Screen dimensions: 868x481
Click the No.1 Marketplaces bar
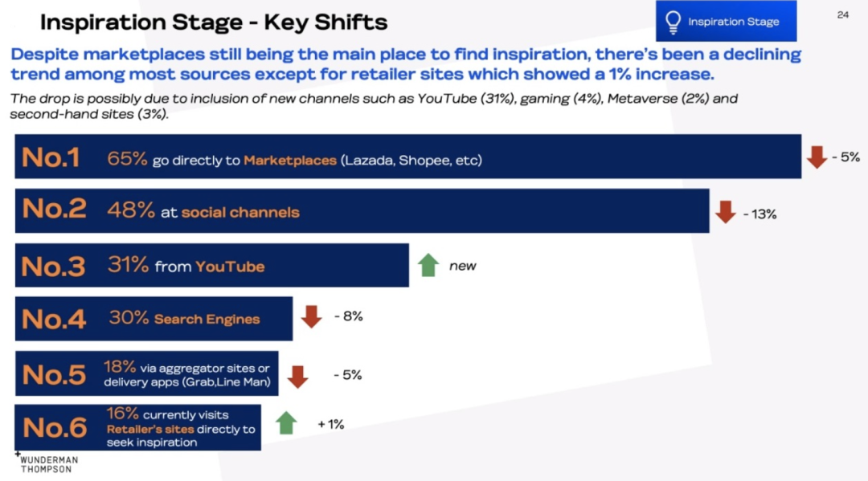coord(408,157)
